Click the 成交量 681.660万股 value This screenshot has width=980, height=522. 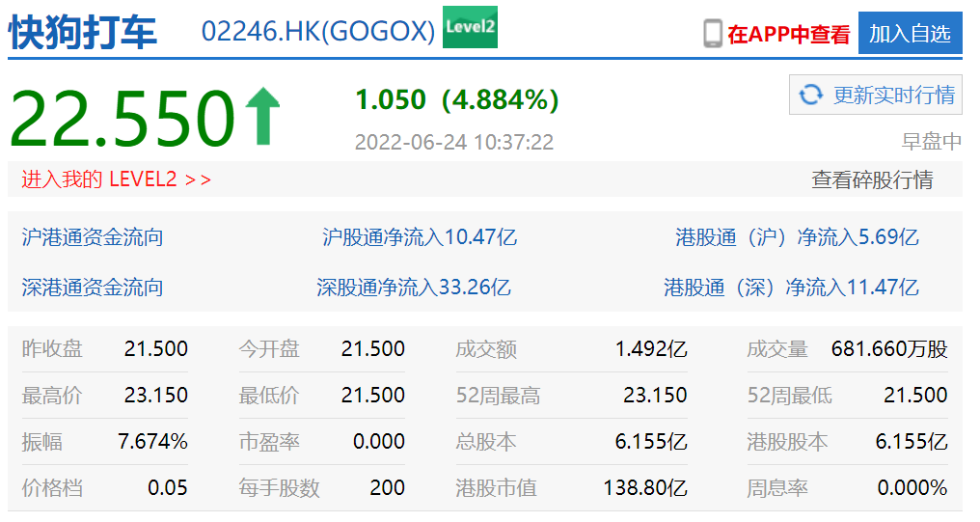click(889, 349)
